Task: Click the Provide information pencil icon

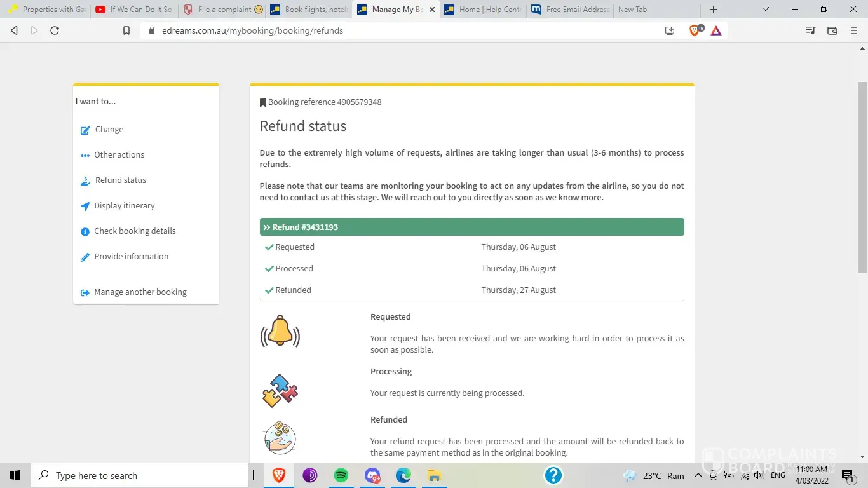Action: tap(85, 257)
